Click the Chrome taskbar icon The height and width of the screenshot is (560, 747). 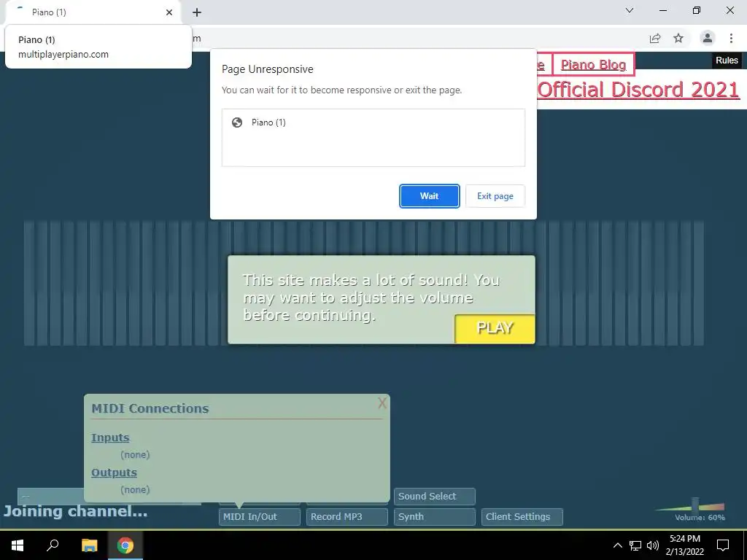click(x=125, y=545)
